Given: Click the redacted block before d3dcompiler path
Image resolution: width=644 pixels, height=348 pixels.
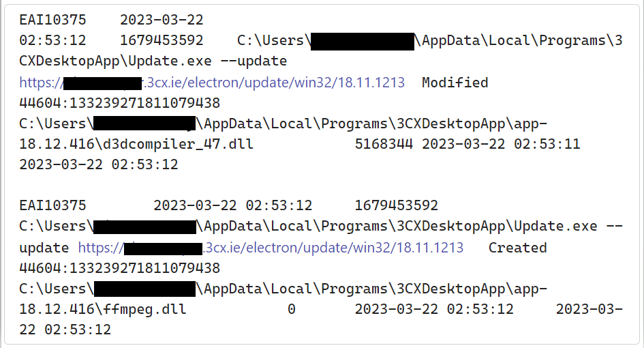Looking at the screenshot, I should (144, 124).
